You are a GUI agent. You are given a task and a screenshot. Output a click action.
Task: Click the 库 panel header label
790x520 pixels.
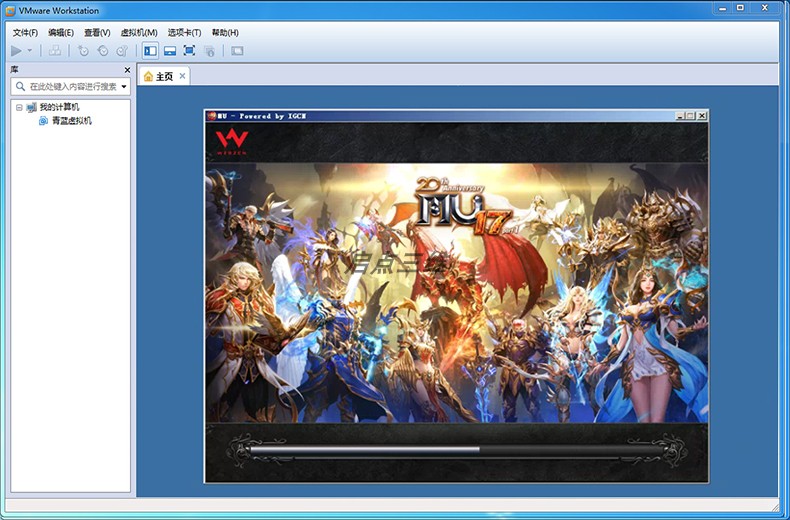click(x=15, y=70)
